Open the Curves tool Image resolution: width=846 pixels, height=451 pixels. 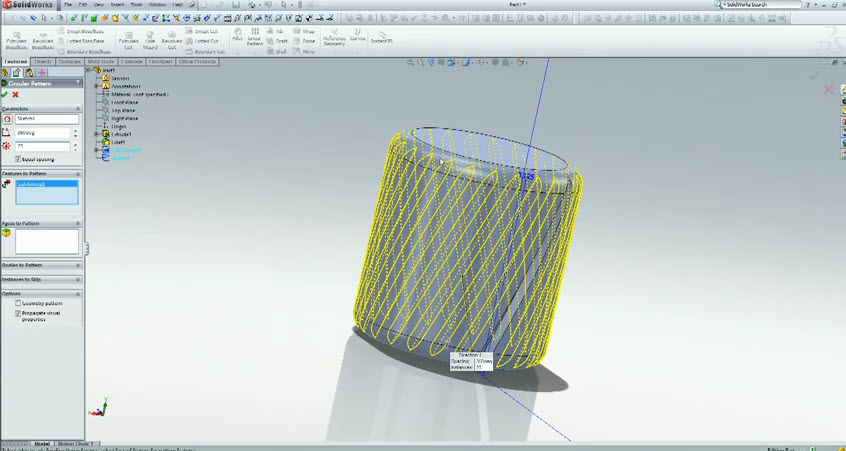click(x=357, y=36)
